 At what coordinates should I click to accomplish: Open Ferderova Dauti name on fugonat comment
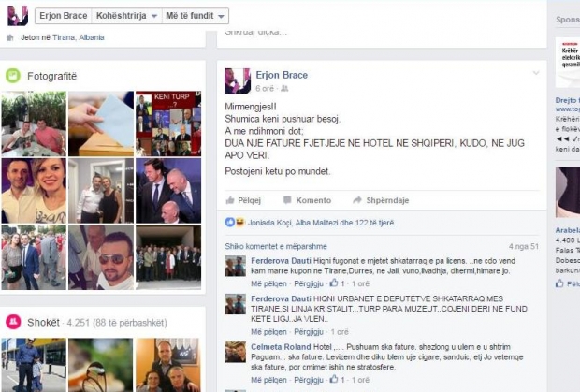tap(282, 261)
